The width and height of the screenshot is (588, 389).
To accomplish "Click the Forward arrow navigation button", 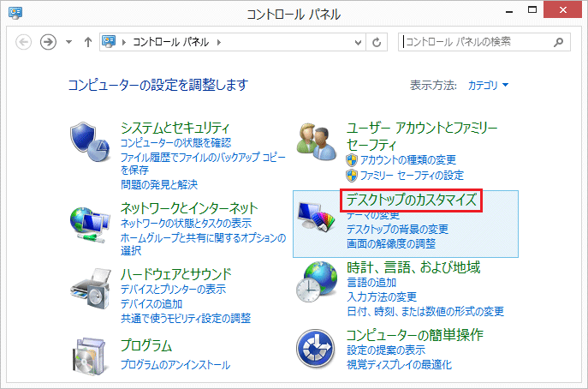I will tap(48, 42).
